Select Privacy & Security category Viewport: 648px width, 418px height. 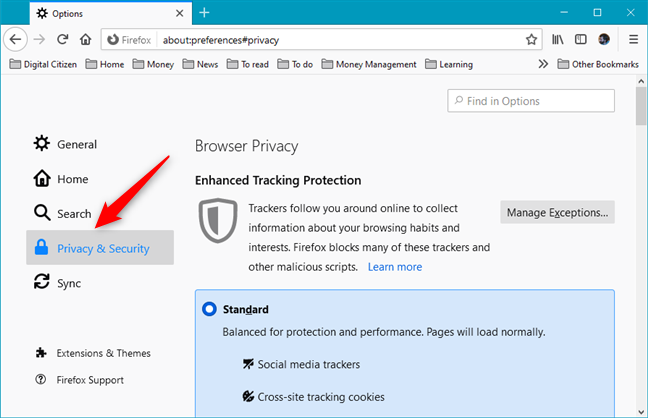pyautogui.click(x=100, y=248)
